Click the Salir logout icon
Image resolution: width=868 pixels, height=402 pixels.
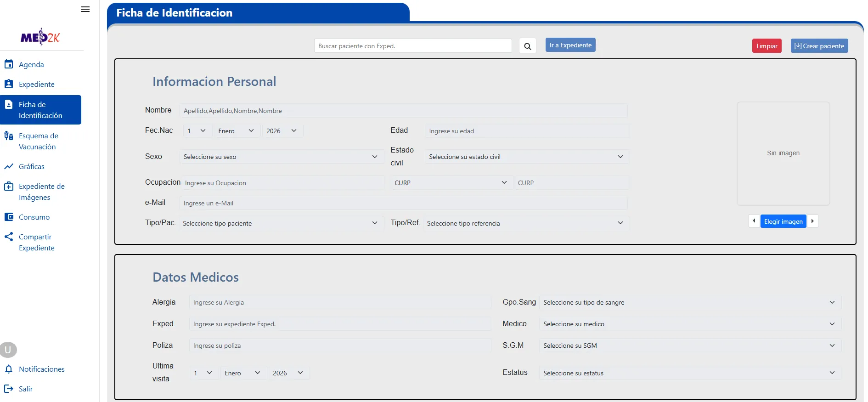tap(9, 389)
